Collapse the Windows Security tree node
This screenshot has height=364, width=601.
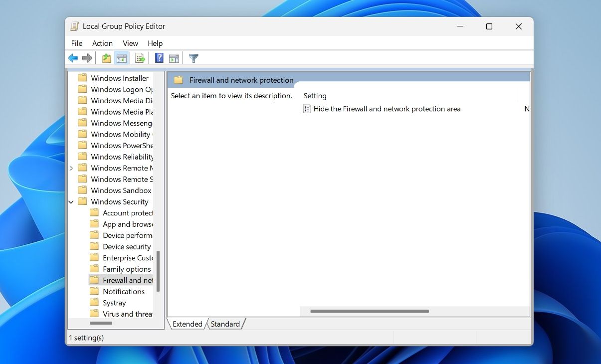pyautogui.click(x=71, y=202)
